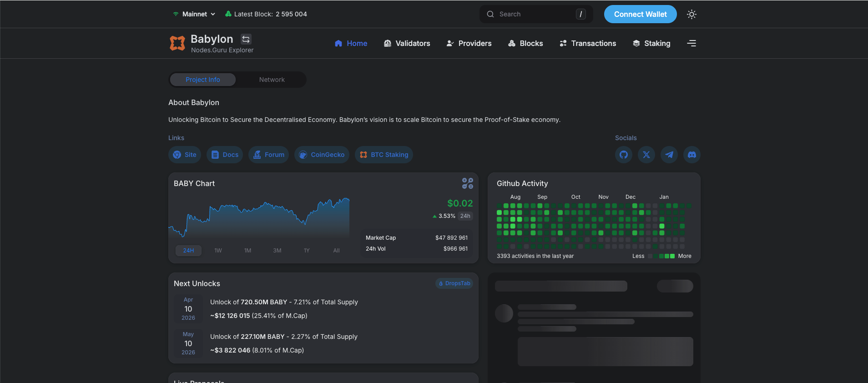Select the Project Info tab

coord(203,80)
